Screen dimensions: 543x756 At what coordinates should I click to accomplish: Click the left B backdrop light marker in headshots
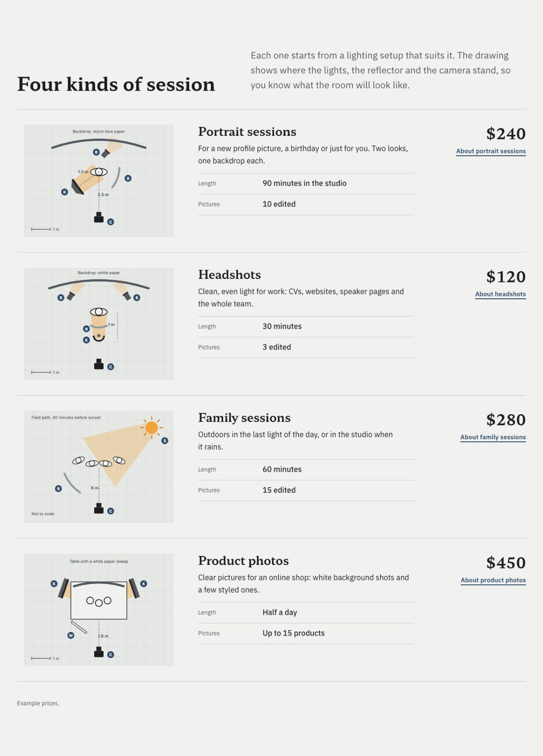click(61, 297)
